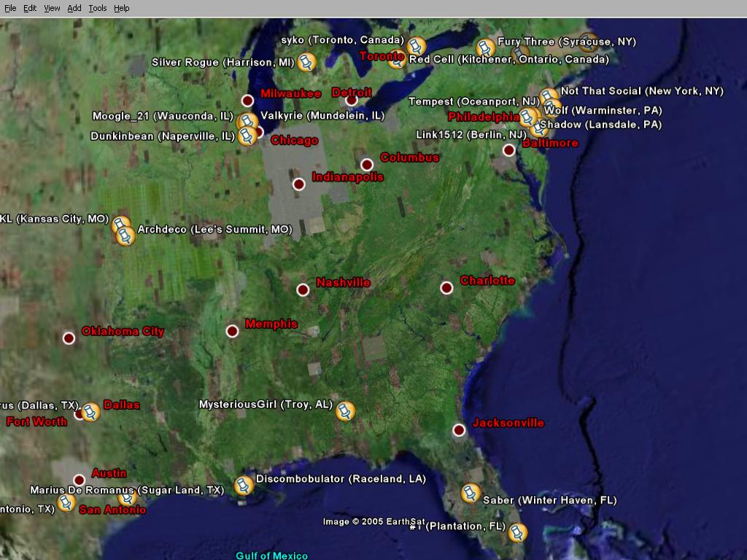747x560 pixels.
Task: Open the Help menu
Action: pos(122,8)
